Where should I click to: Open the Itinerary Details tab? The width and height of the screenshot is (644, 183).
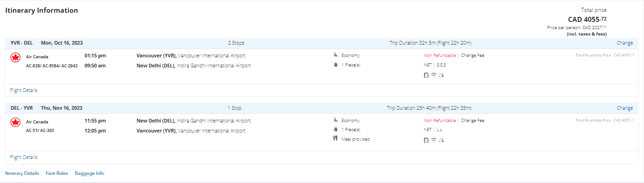22,173
